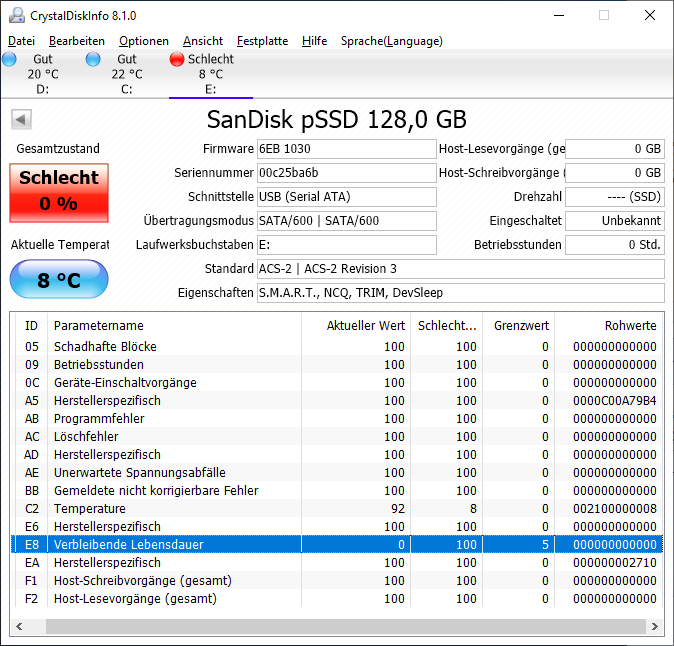Click the ID column header
Screen dimensions: 674x646
(31, 326)
